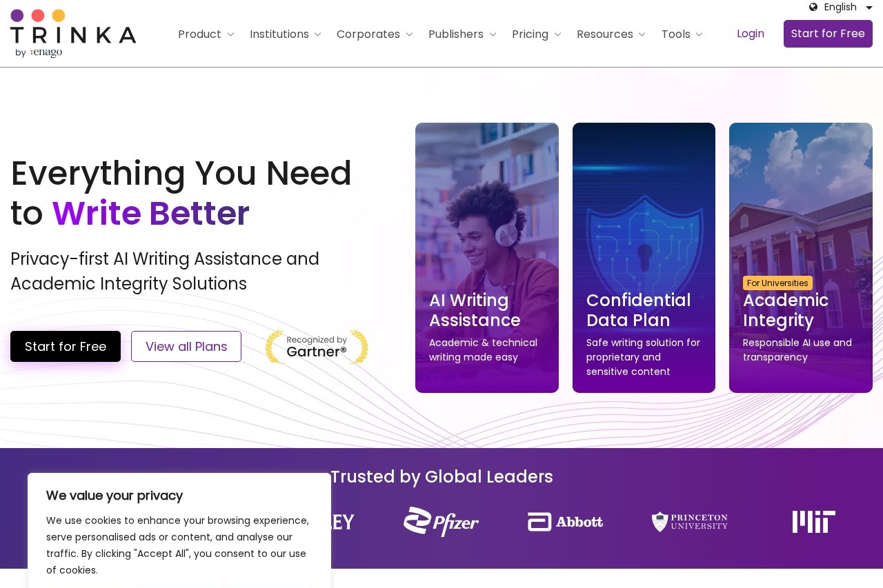
Task: Open the Tools menu
Action: tap(682, 34)
